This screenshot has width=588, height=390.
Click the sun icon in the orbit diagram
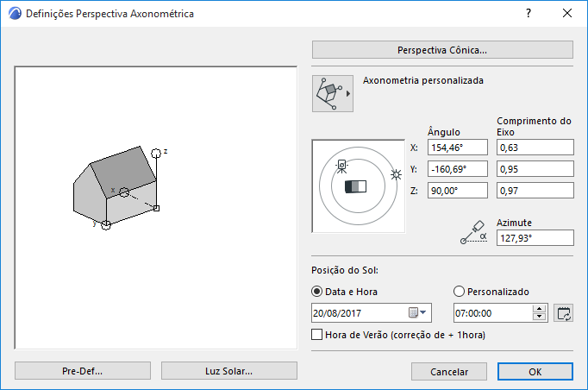[396, 174]
